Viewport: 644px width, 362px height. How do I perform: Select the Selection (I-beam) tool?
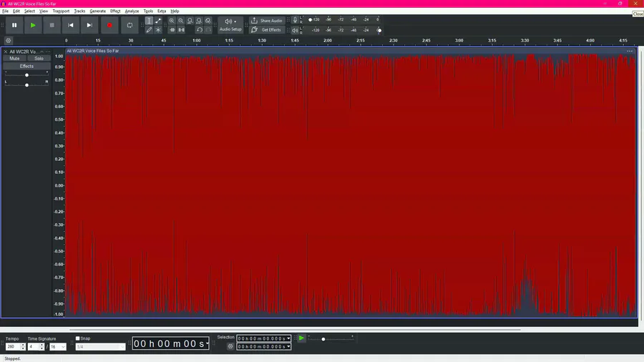pos(149,21)
